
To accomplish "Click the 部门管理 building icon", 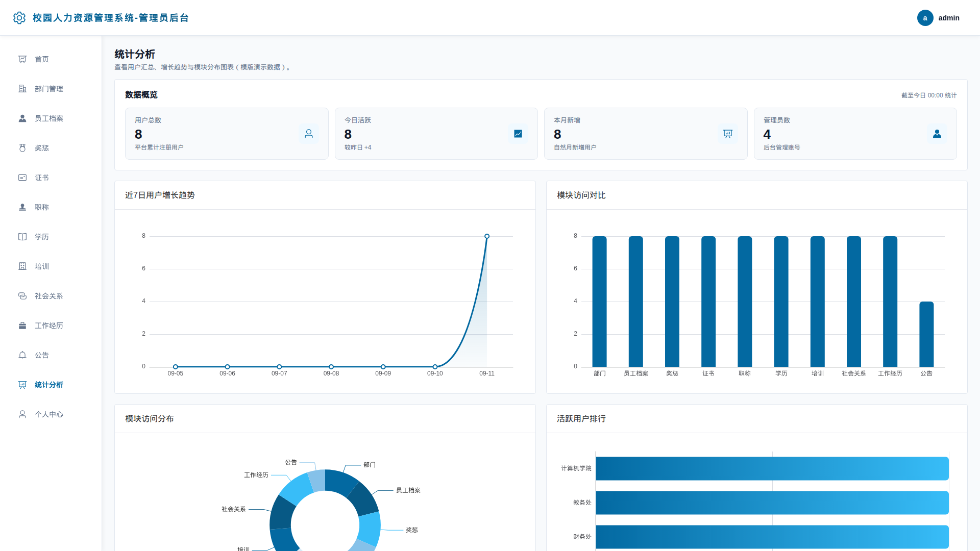I will click(22, 89).
